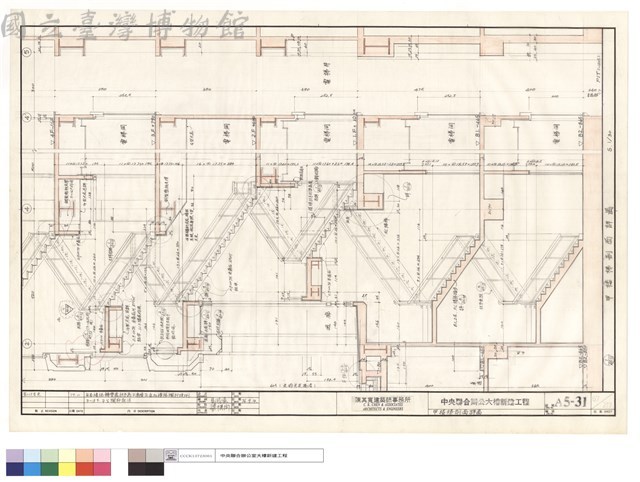Select the light lavender color swatch

[15, 456]
